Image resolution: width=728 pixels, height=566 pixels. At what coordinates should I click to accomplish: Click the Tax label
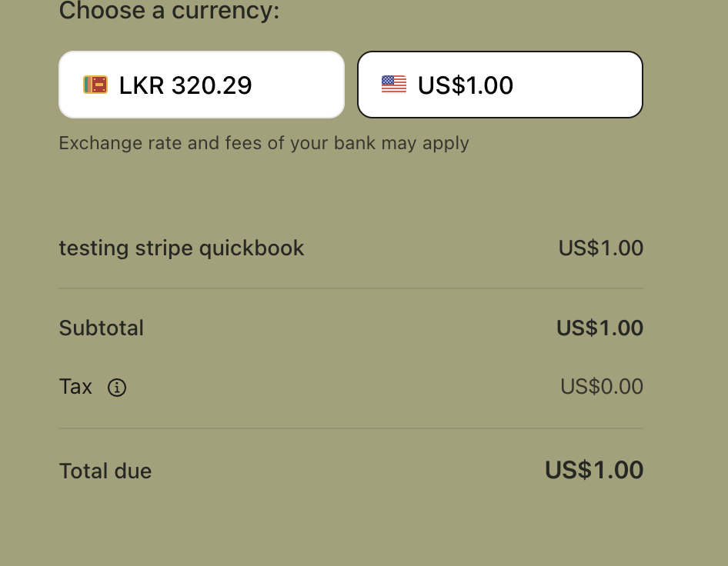(75, 387)
